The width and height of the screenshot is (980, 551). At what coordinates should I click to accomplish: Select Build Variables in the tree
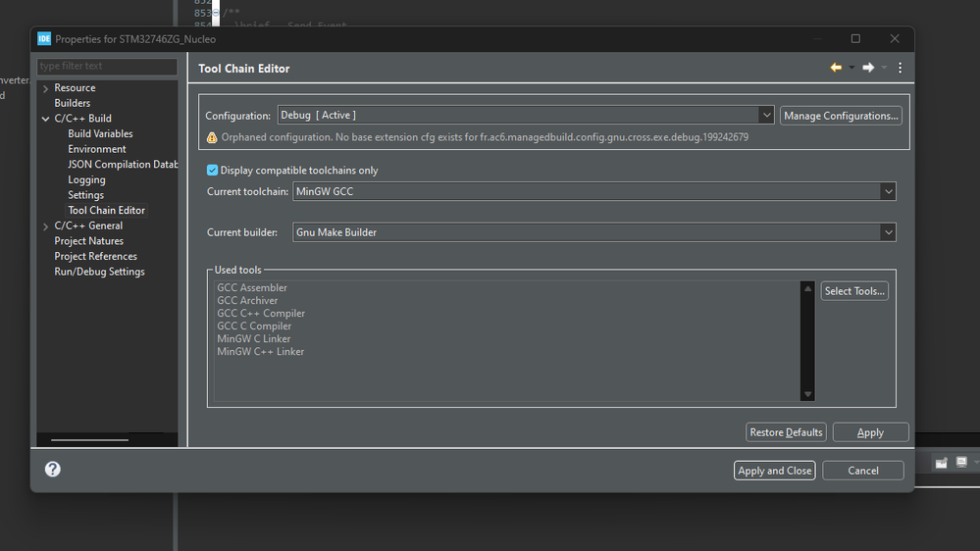point(100,134)
